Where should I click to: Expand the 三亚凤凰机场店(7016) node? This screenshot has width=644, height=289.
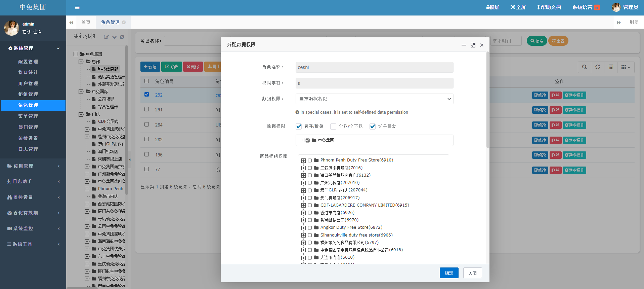[x=303, y=168]
